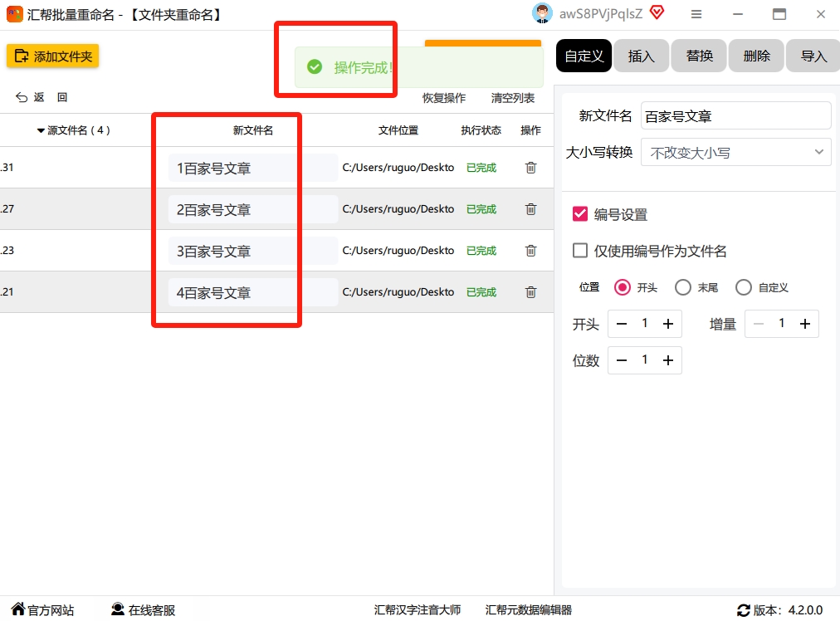Screen dimensions: 840x621
Task: Click 恢复操作 to undo renaming
Action: (x=443, y=98)
